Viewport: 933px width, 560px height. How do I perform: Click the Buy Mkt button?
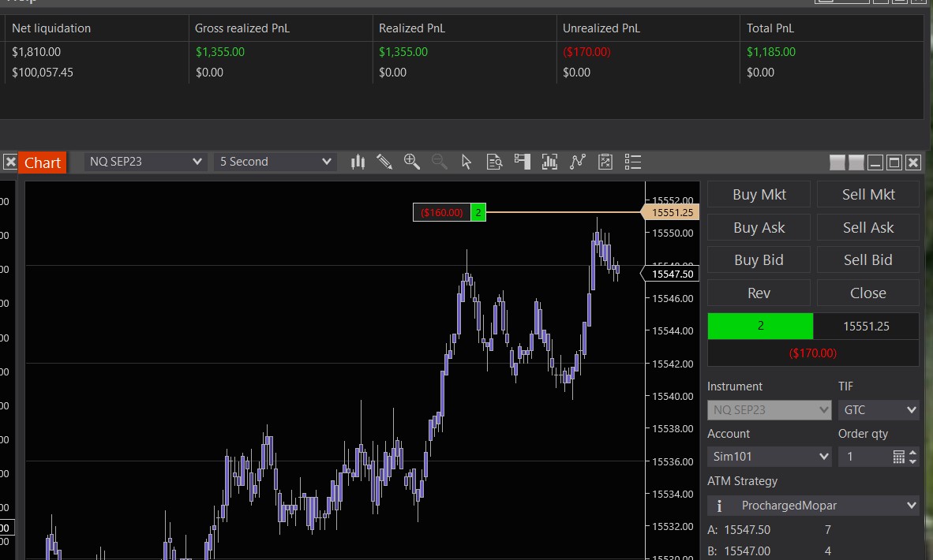coord(759,195)
